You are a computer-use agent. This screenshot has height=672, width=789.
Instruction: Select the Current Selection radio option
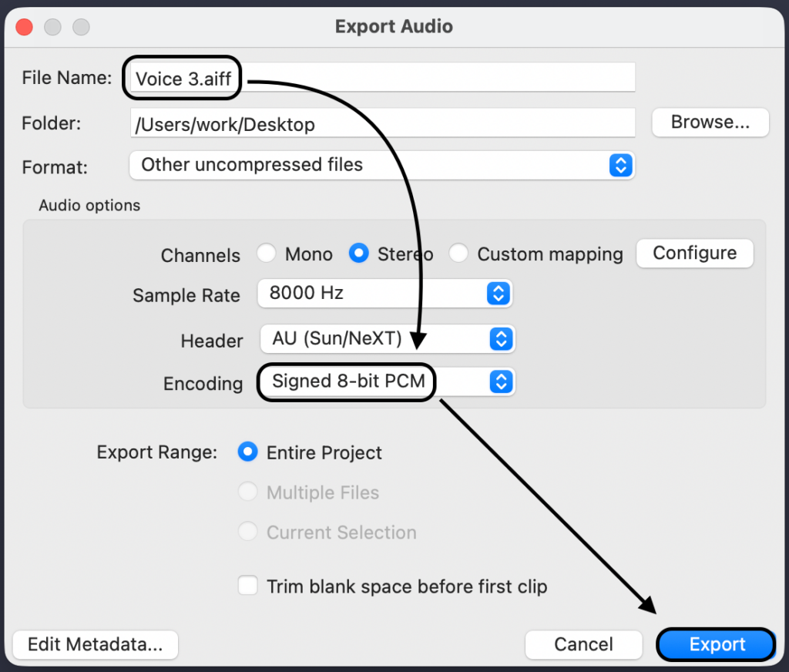[248, 532]
